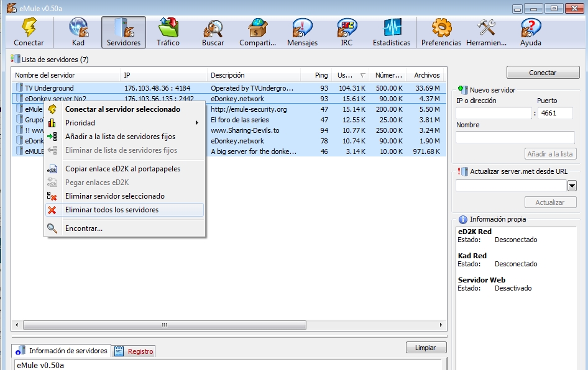The height and width of the screenshot is (370, 588).
Task: Switch to Información de servidores tab
Action: (62, 351)
